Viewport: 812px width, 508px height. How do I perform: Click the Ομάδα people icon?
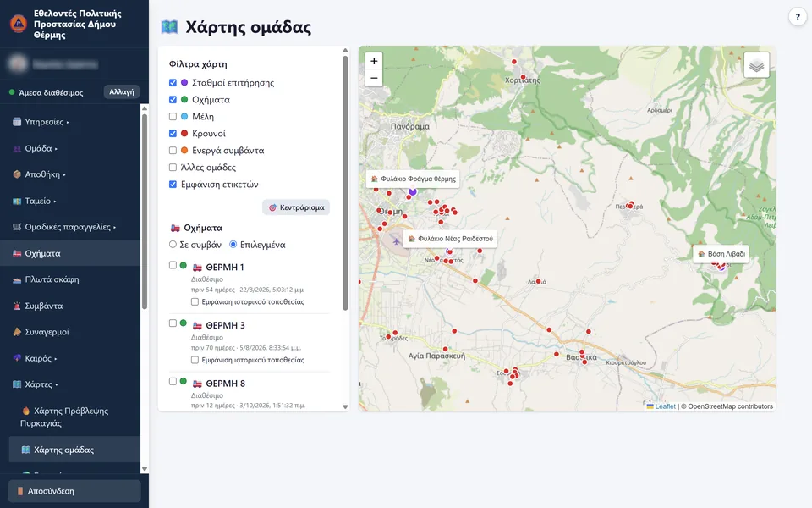click(x=17, y=148)
